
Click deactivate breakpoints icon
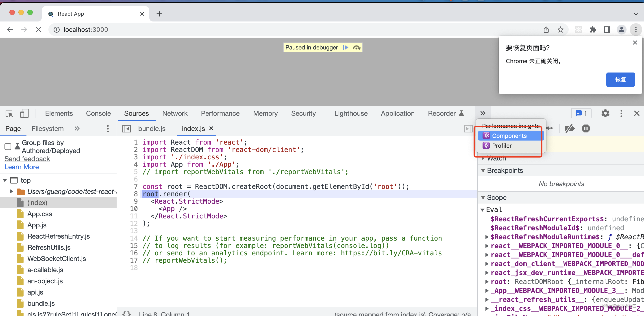point(570,128)
